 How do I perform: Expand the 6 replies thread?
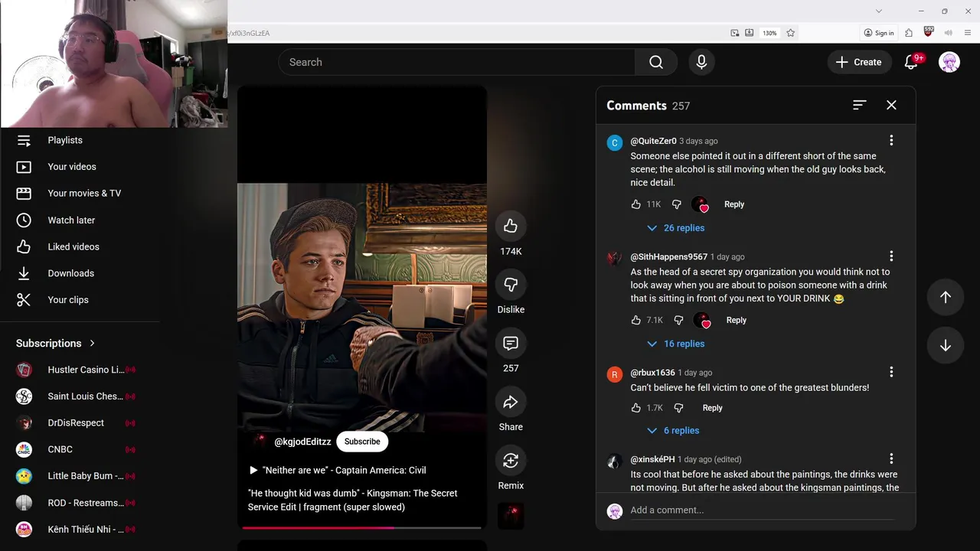[x=673, y=431]
